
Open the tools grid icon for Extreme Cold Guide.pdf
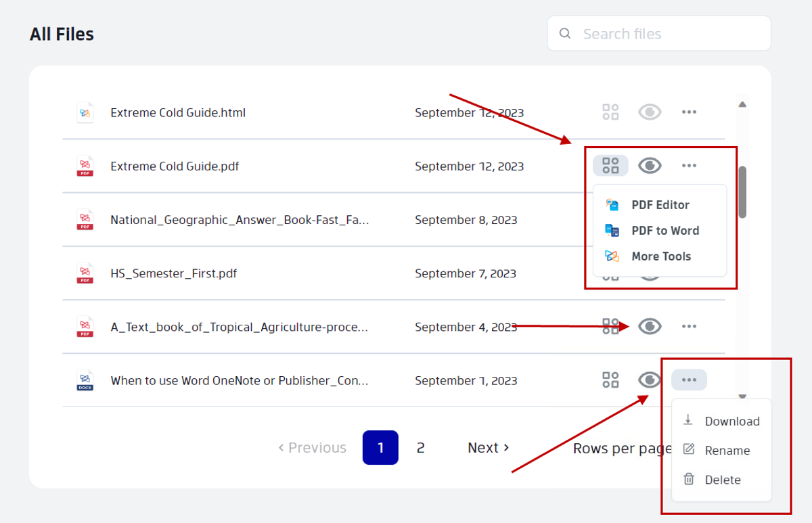click(x=610, y=165)
